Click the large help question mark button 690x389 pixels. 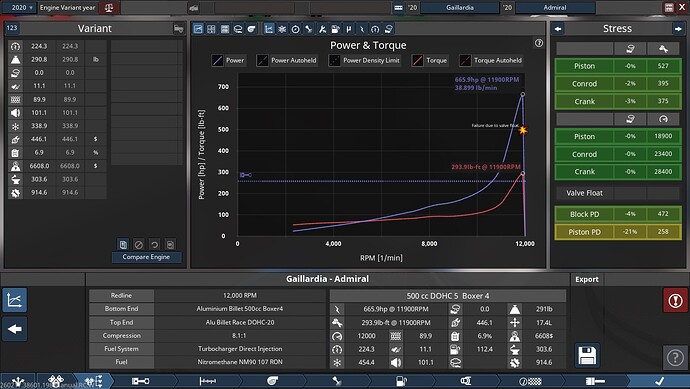(x=675, y=357)
